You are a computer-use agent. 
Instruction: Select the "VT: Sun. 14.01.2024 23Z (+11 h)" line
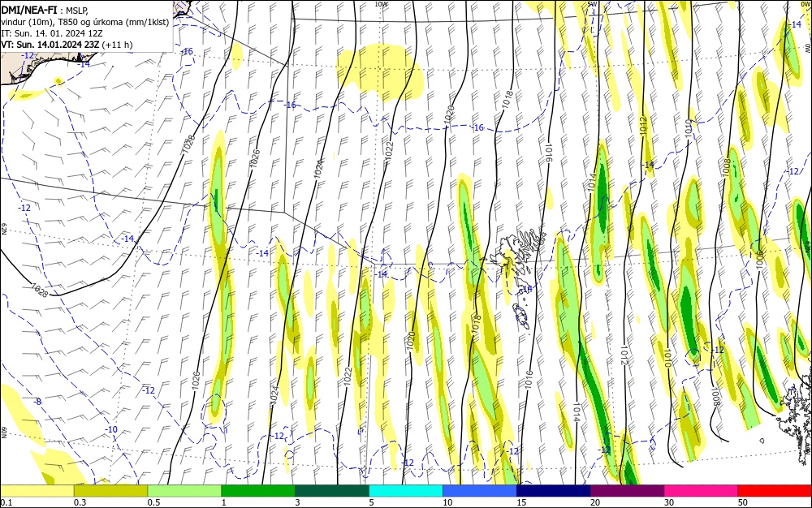[x=67, y=45]
